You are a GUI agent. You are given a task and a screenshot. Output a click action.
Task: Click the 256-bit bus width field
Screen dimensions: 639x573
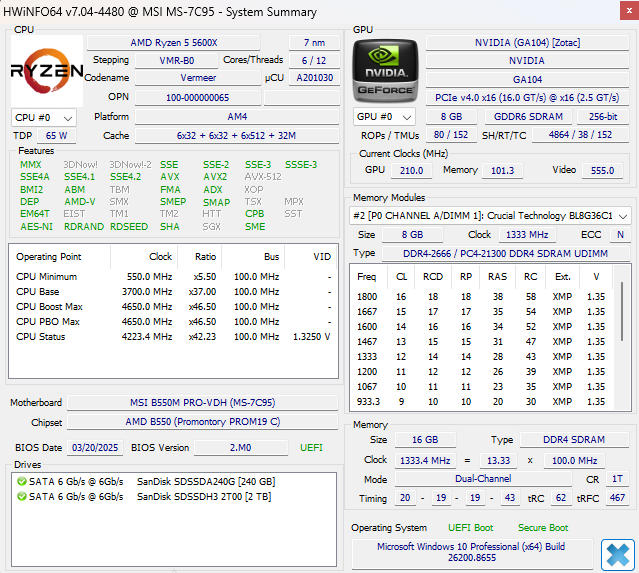click(x=603, y=117)
